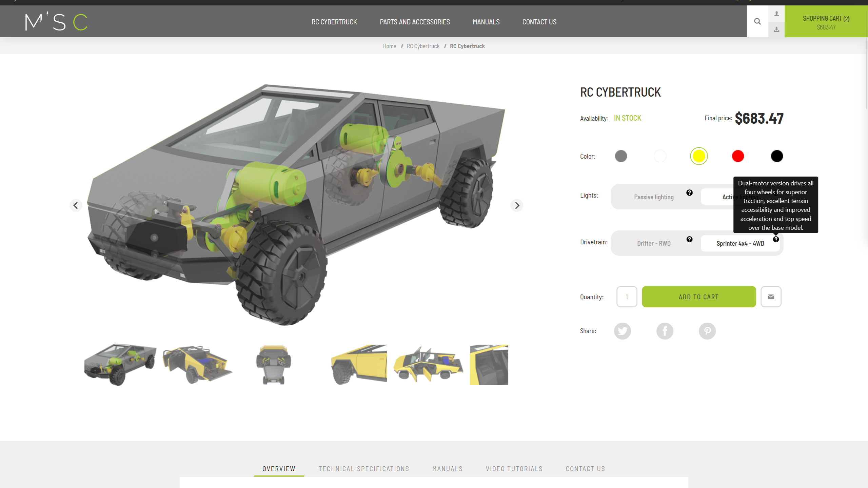The image size is (868, 488).
Task: Click the main Cybertruck product image
Action: coord(296,205)
